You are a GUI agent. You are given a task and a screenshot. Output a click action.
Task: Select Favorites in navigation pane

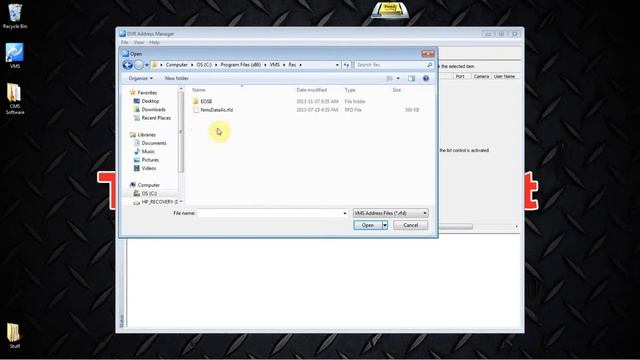click(143, 93)
